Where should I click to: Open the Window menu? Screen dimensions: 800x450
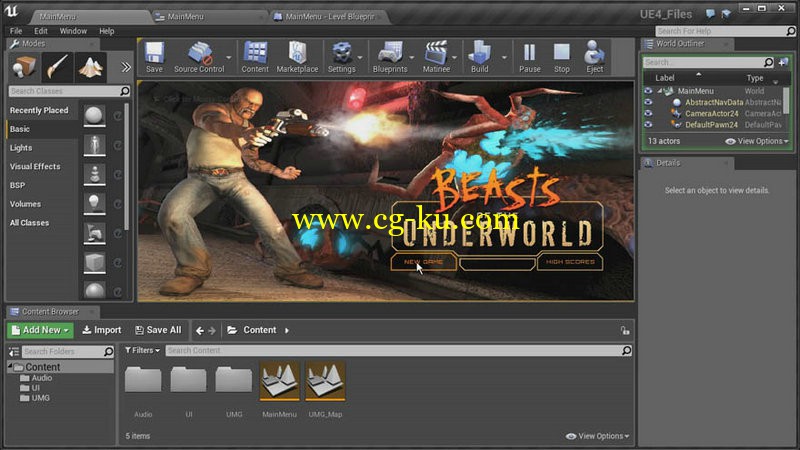(x=73, y=31)
